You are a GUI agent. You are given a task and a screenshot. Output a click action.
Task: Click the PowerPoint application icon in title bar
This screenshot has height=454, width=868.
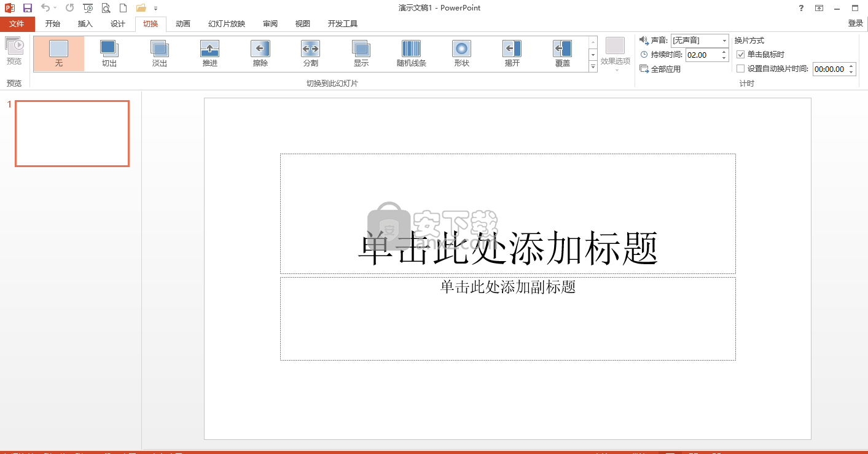(x=10, y=8)
